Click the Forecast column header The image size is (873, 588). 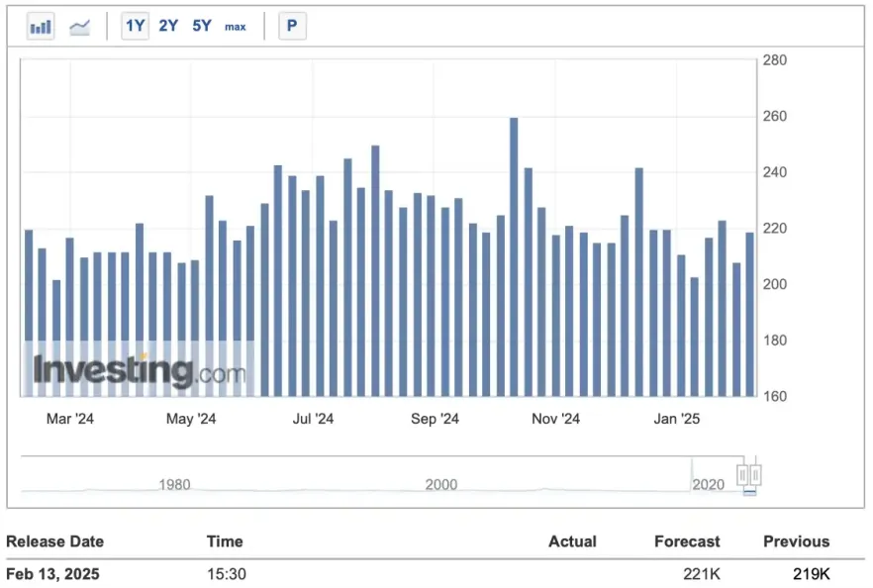[687, 541]
